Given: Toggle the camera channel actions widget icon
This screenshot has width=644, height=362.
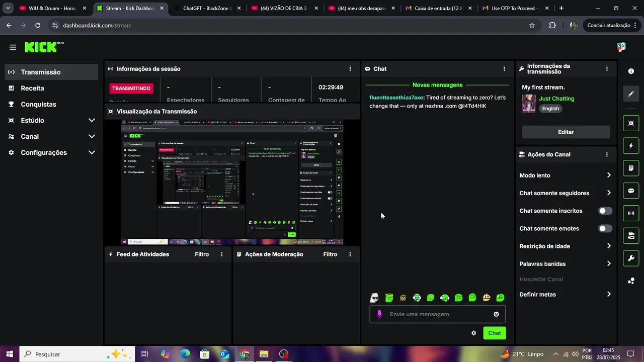Looking at the screenshot, I should pyautogui.click(x=631, y=235).
